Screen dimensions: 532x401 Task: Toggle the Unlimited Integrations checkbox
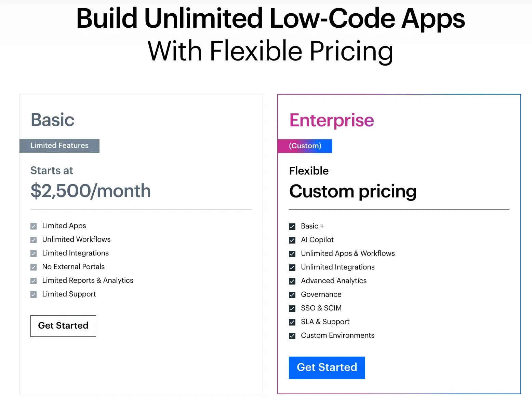(x=292, y=267)
